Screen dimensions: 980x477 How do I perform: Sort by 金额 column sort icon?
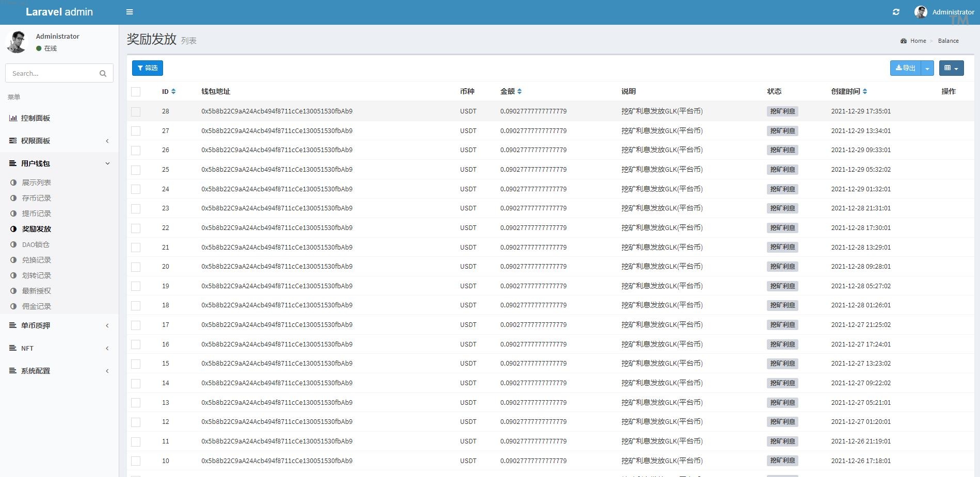point(519,91)
